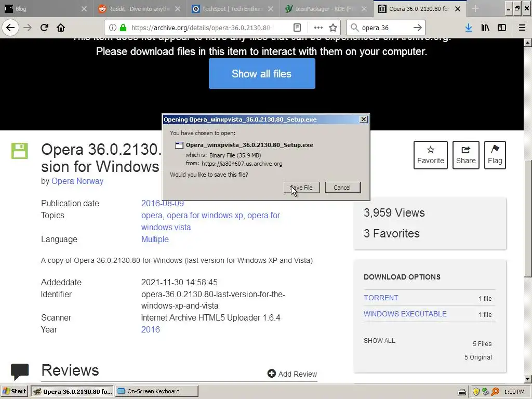Go back to previous page
Image resolution: width=532 pixels, height=399 pixels.
click(x=10, y=28)
